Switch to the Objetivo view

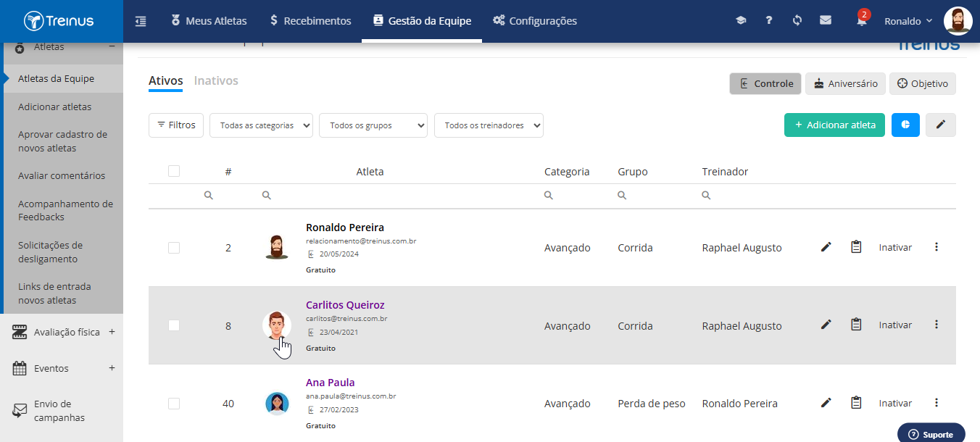click(923, 83)
